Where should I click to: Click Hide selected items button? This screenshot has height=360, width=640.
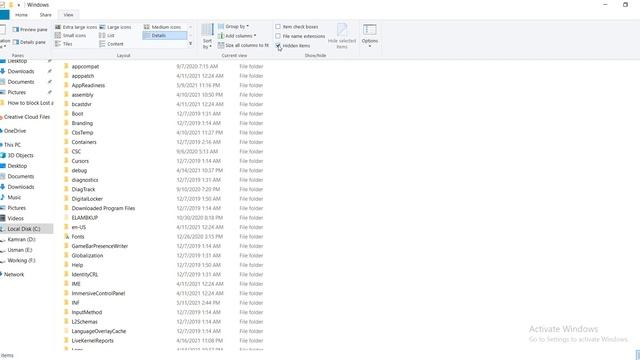tap(342, 36)
